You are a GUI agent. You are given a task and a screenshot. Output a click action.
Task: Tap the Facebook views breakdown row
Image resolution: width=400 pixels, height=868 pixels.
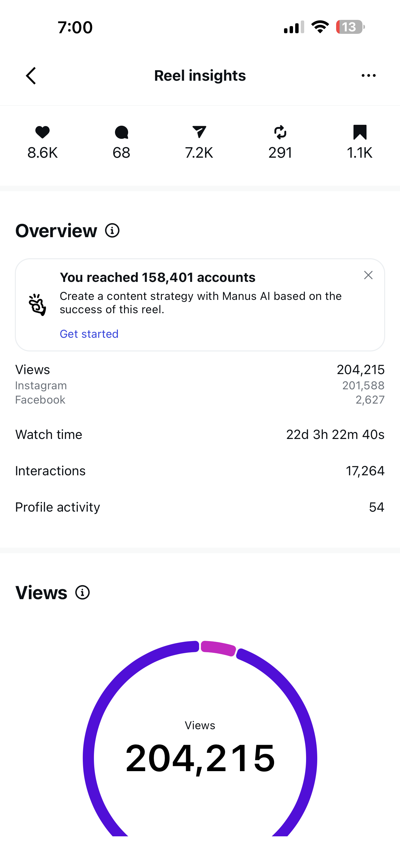[200, 400]
